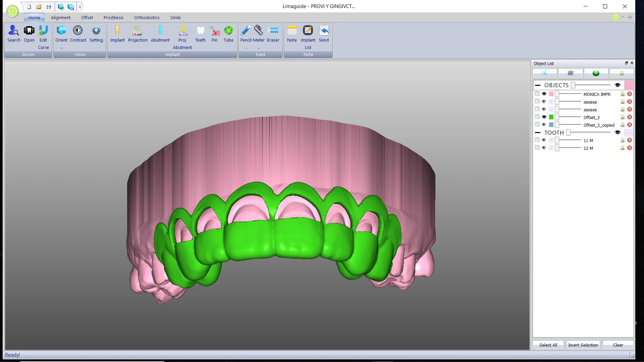644x362 pixels.
Task: Click the save-object cube icon
Action: (70, 7)
